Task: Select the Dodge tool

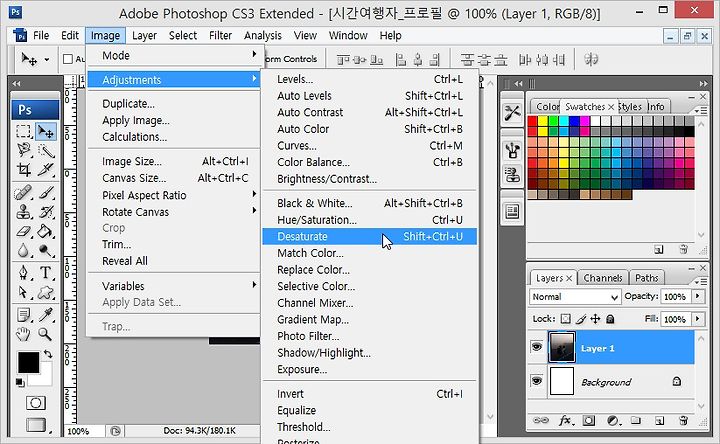Action: pos(46,250)
